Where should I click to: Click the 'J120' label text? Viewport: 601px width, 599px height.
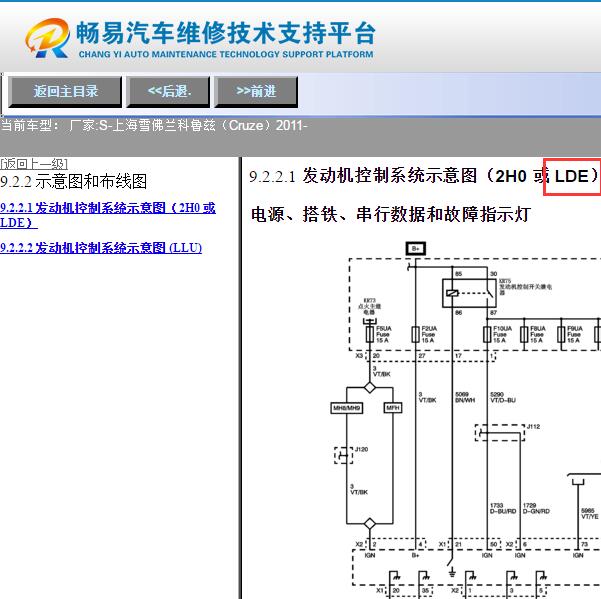point(361,449)
